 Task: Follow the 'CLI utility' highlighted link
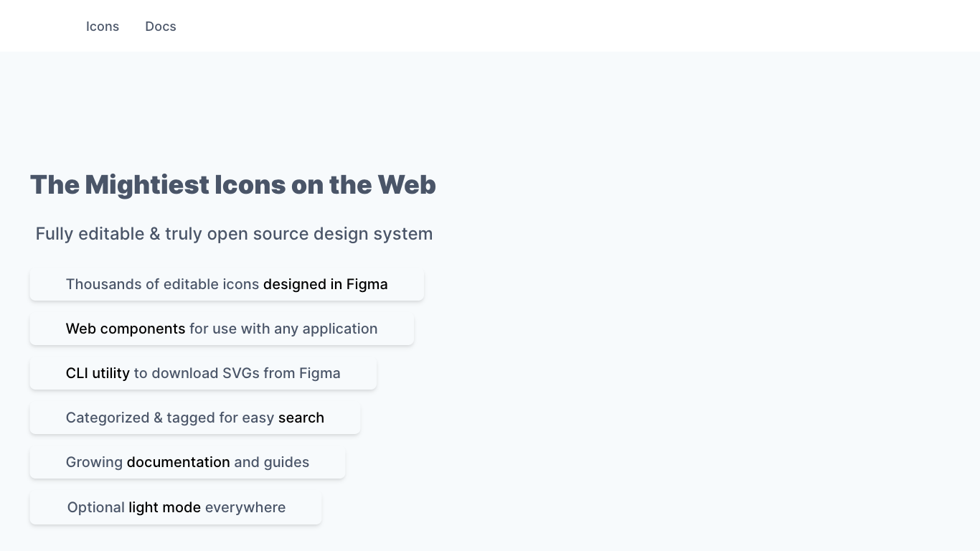(x=98, y=373)
